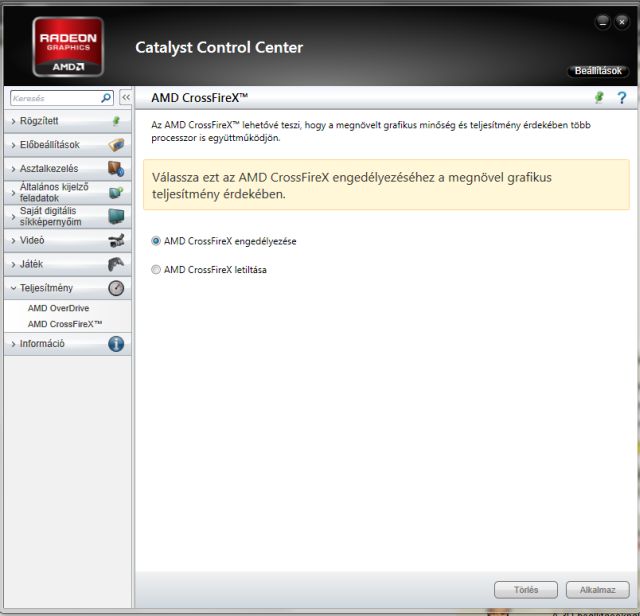Image resolution: width=640 pixels, height=616 pixels.
Task: Pin this page with the green pin in the header
Action: (x=599, y=98)
